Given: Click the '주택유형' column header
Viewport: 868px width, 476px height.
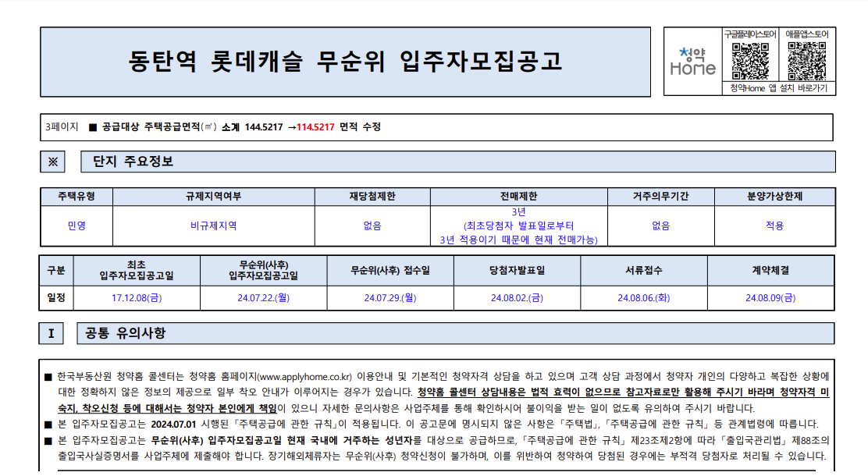Looking at the screenshot, I should pyautogui.click(x=76, y=197).
